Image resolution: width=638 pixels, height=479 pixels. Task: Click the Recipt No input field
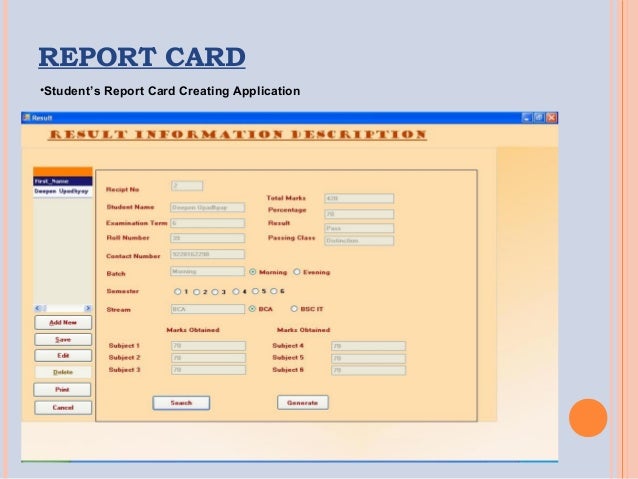(187, 186)
